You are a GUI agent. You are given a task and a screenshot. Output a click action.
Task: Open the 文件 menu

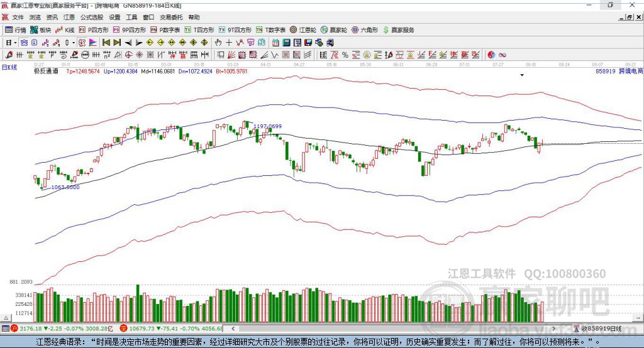(18, 17)
